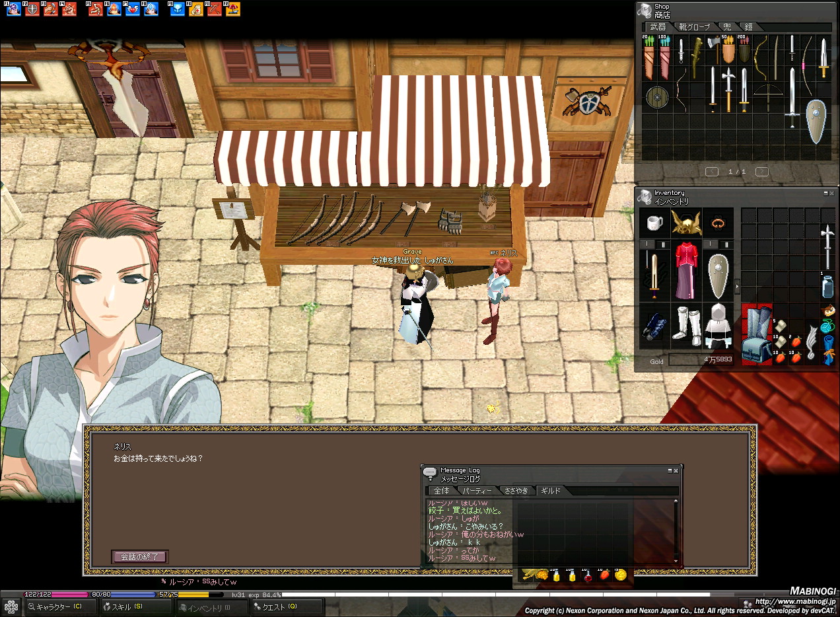Screen dimensions: 840x617
Task: Activate the F1 skill hotkey icon
Action: 13,9
